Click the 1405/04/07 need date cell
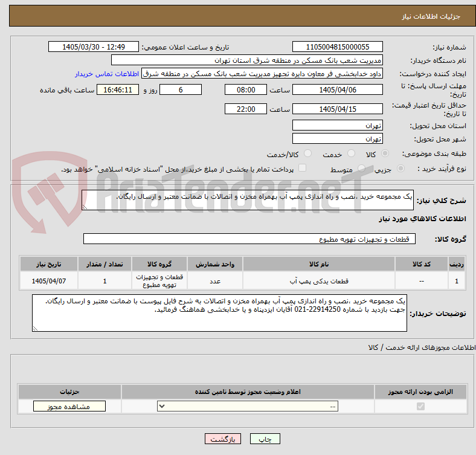The image size is (476, 455). [48, 281]
